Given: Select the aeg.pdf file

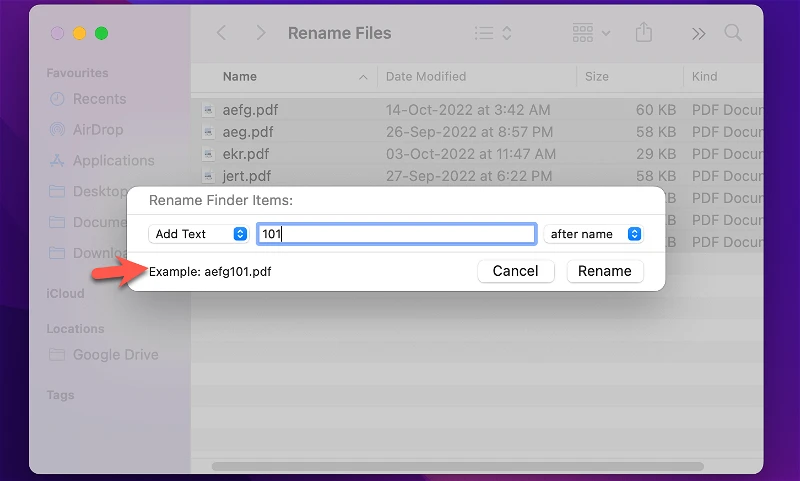Looking at the screenshot, I should [248, 132].
